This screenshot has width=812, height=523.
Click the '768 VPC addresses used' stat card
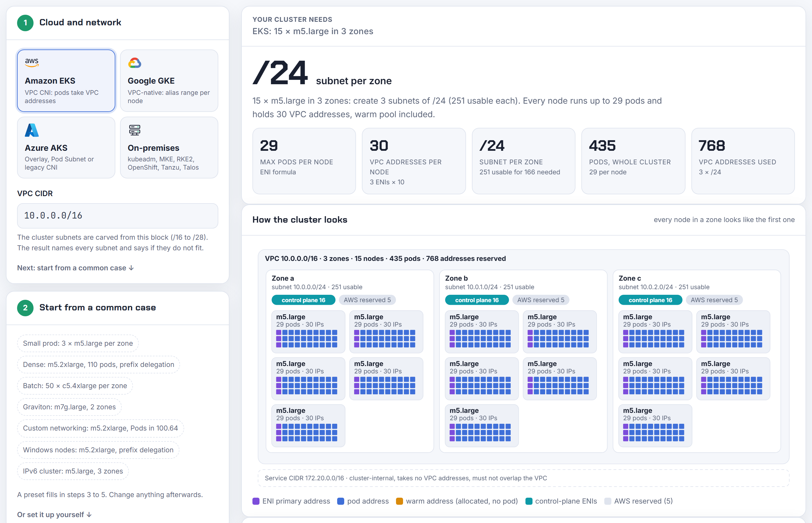tap(743, 161)
